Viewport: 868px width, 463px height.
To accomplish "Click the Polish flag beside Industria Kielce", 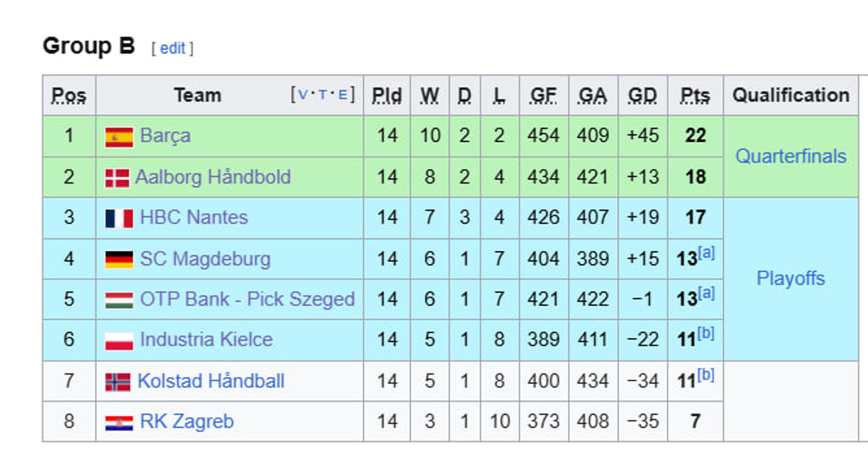I will click(119, 340).
